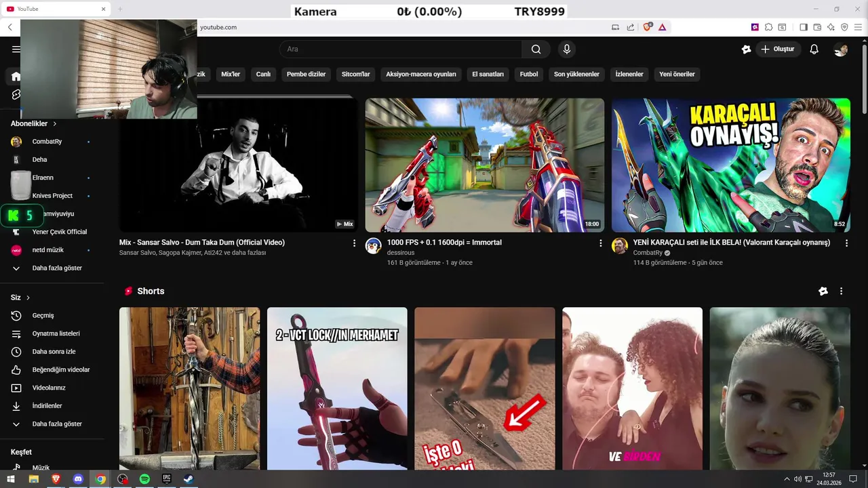Viewport: 868px width, 488px height.
Task: Open Videolarınız in sidebar
Action: (x=52, y=388)
